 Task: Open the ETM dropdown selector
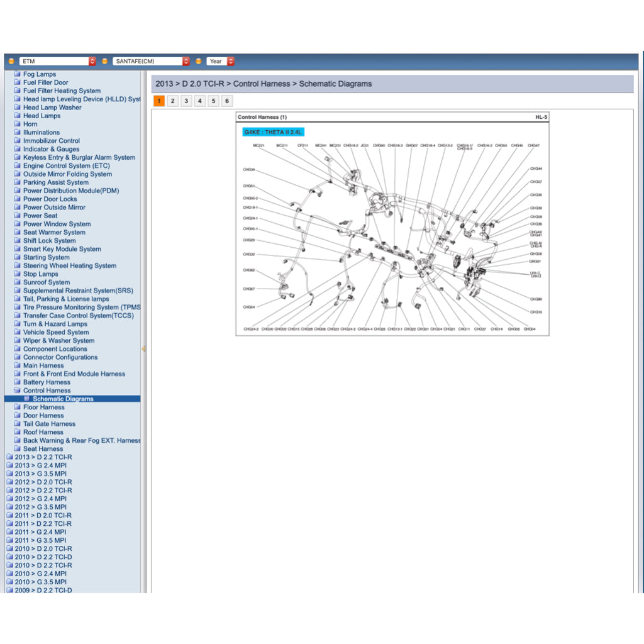(57, 62)
